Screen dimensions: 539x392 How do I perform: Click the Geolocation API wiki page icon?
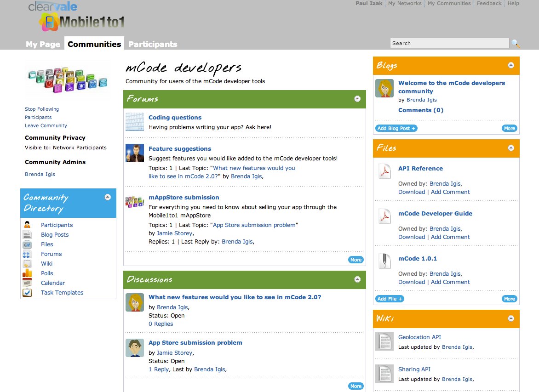point(384,341)
